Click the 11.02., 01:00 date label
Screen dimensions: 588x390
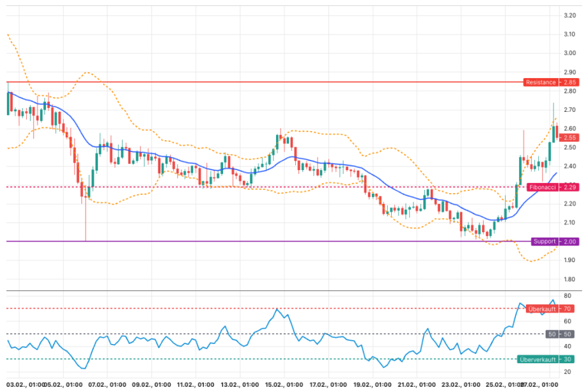pos(196,385)
